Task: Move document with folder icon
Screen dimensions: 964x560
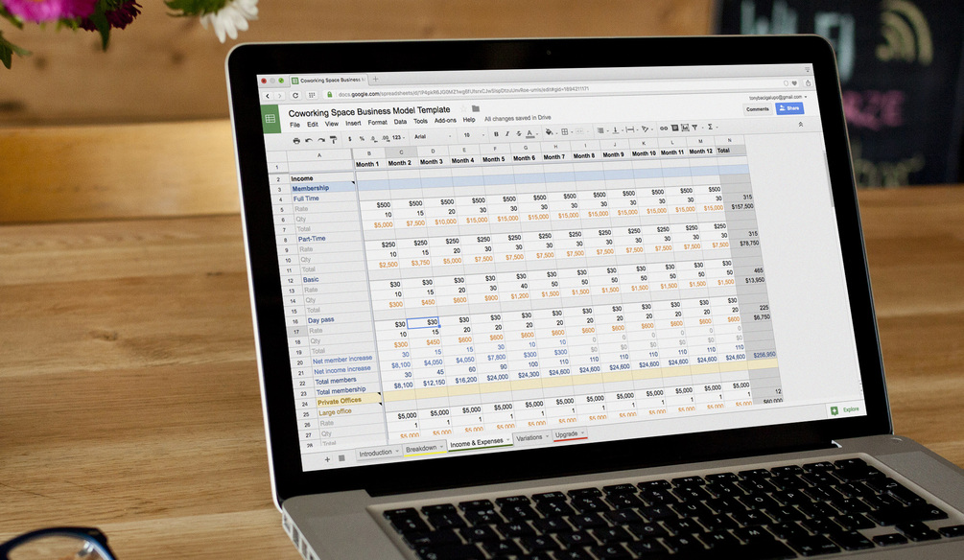Action: [475, 108]
